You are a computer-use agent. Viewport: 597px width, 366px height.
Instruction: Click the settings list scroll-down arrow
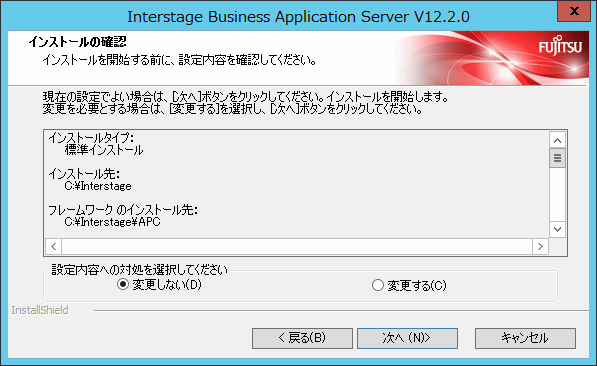[557, 229]
